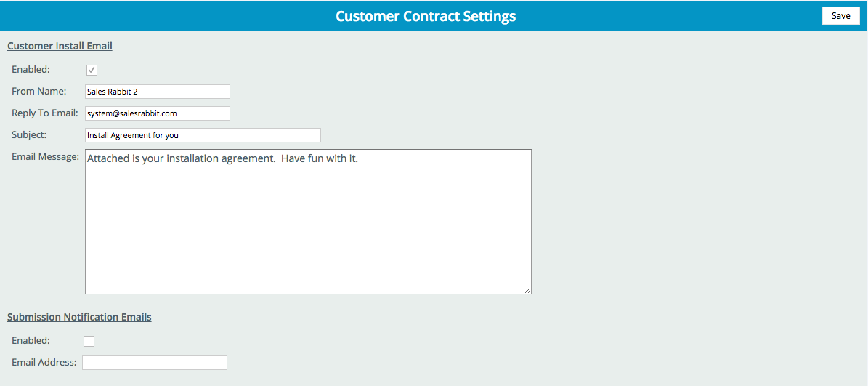The width and height of the screenshot is (868, 386).
Task: Enable Submission Notification Emails checkbox
Action: pyautogui.click(x=89, y=341)
